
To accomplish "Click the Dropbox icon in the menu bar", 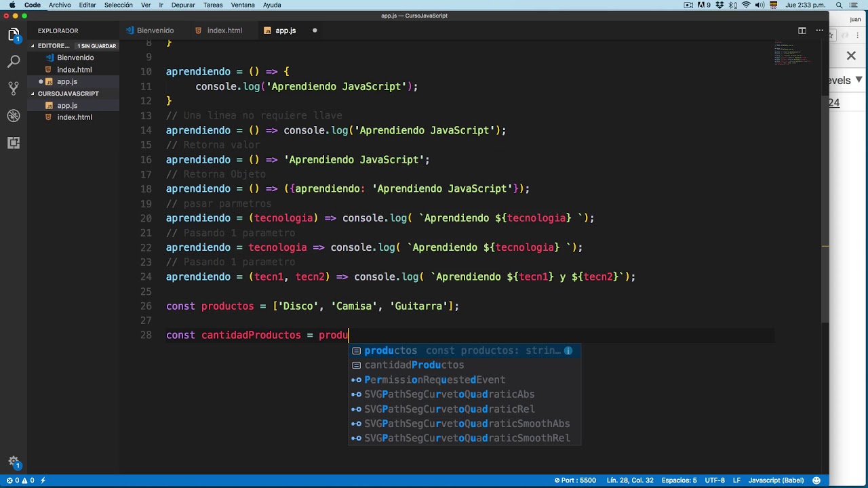I will pyautogui.click(x=719, y=5).
